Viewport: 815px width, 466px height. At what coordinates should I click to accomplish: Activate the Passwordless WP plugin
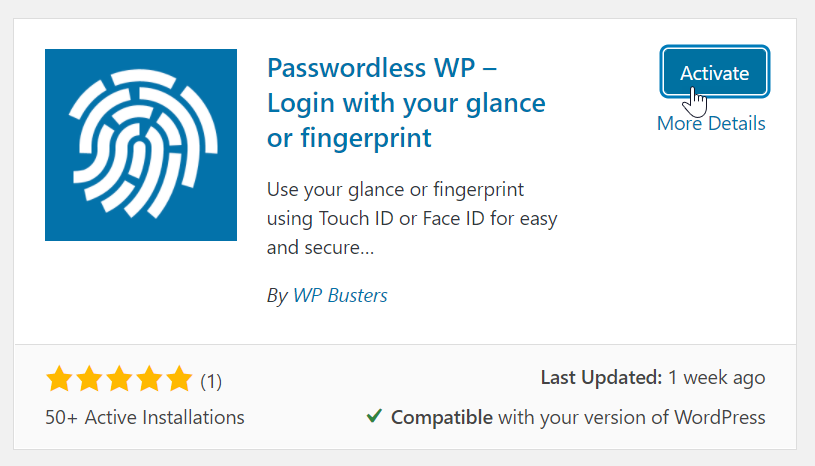coord(714,73)
